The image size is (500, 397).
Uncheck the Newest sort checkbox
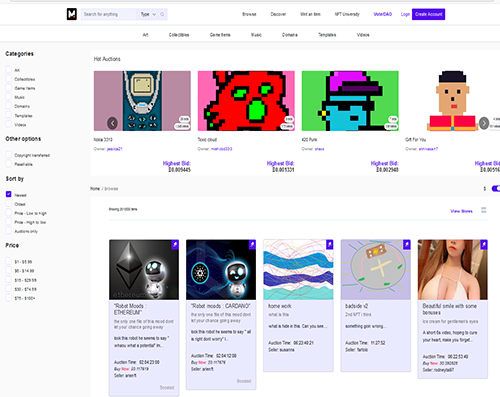tap(9, 194)
